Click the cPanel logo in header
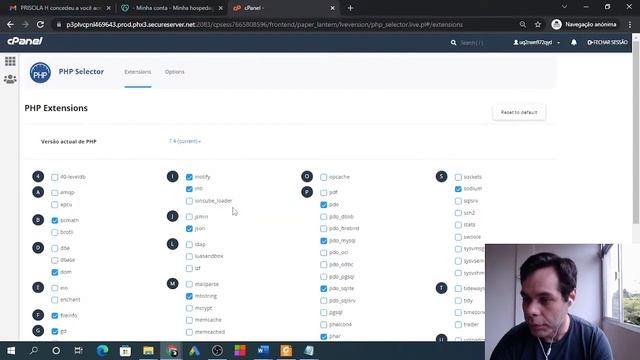The height and width of the screenshot is (360, 640). coord(25,41)
